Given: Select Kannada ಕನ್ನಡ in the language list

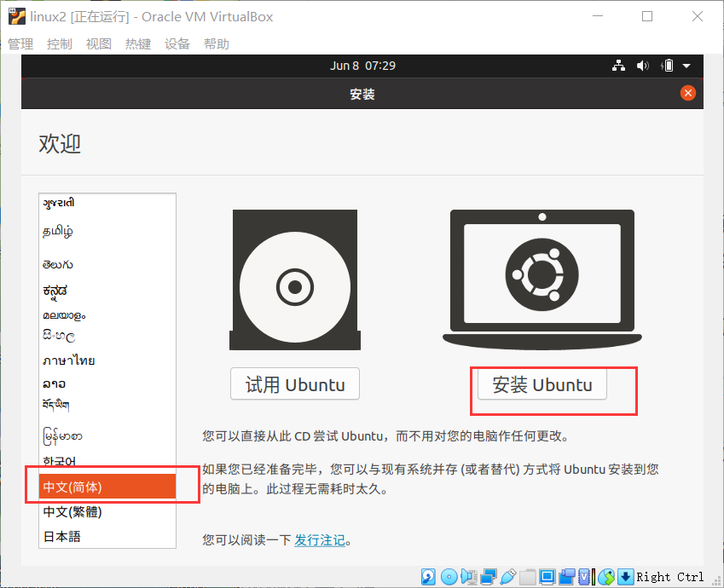Looking at the screenshot, I should coord(107,291).
